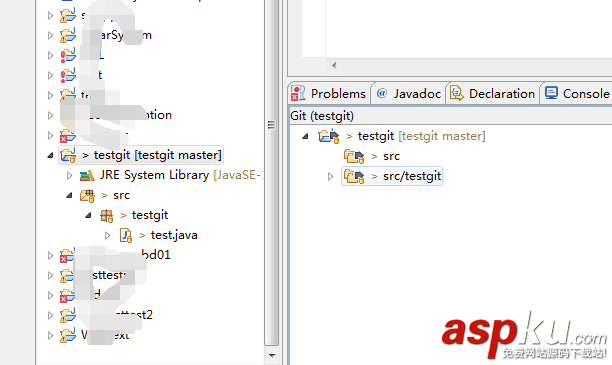This screenshot has width=612, height=365.
Task: Click the src folder icon in Git view
Action: pos(354,156)
